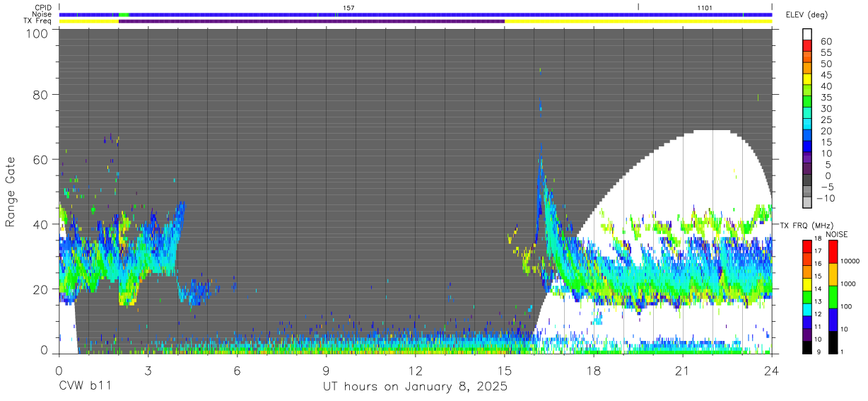Click the '100' label on the NOISE scale
The height and width of the screenshot is (401, 868).
(845, 306)
